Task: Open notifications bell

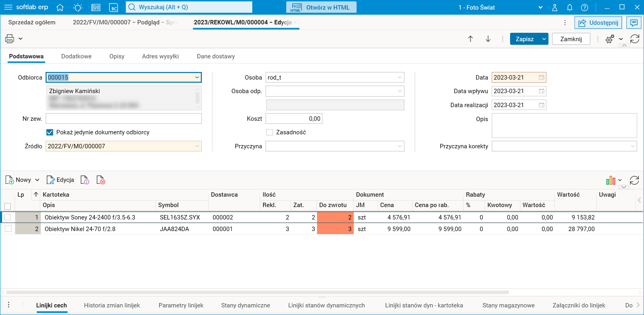Action: [x=570, y=7]
